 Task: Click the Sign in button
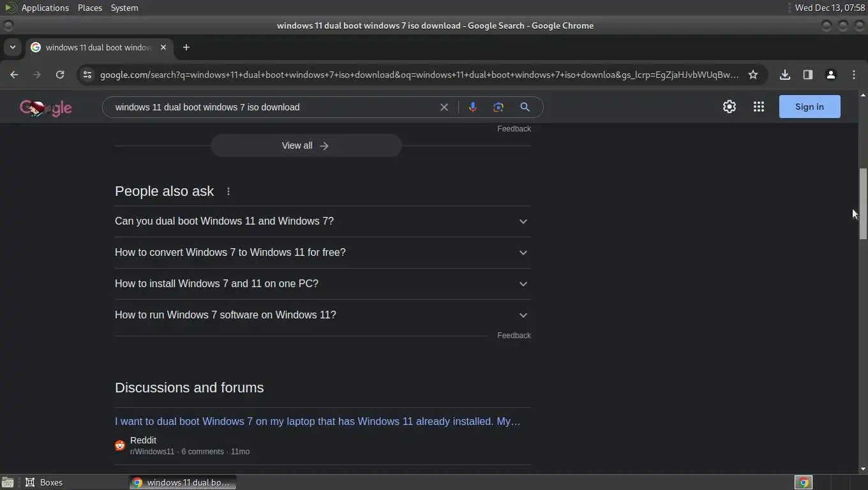pos(809,107)
